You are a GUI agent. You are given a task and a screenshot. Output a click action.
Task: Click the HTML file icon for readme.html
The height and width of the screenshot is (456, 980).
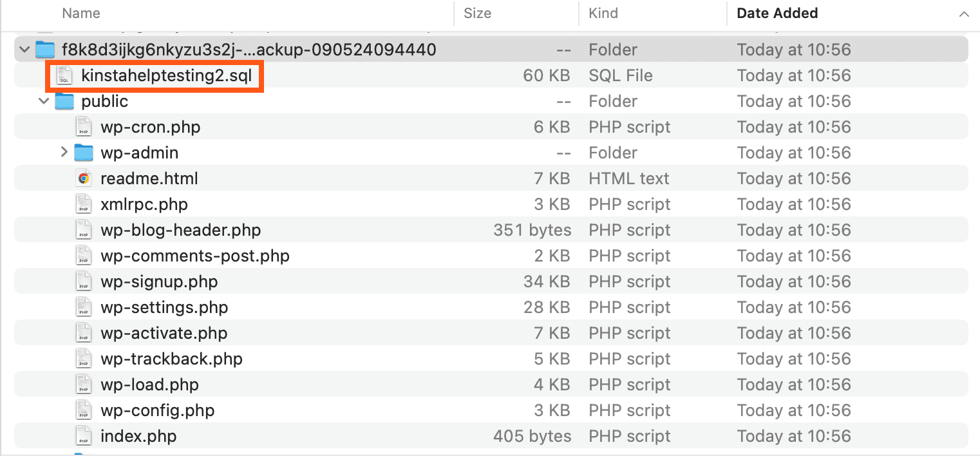[84, 178]
